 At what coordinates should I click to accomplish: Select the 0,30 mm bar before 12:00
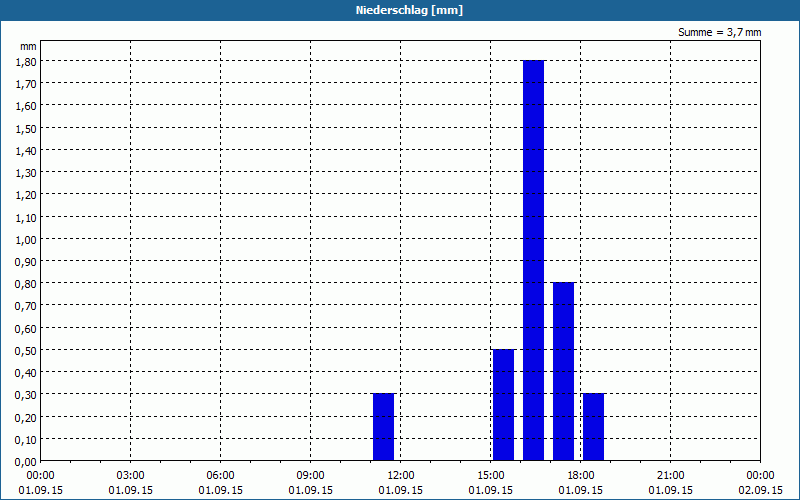[383, 427]
